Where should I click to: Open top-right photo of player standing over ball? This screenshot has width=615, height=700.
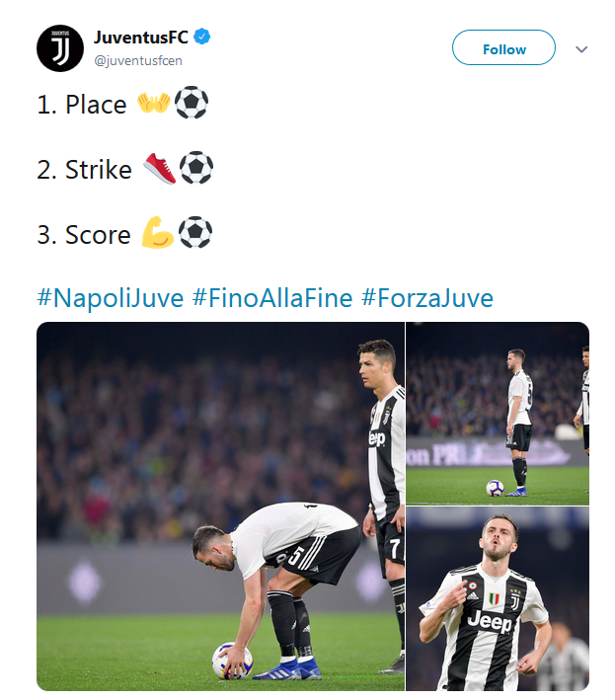click(498, 413)
